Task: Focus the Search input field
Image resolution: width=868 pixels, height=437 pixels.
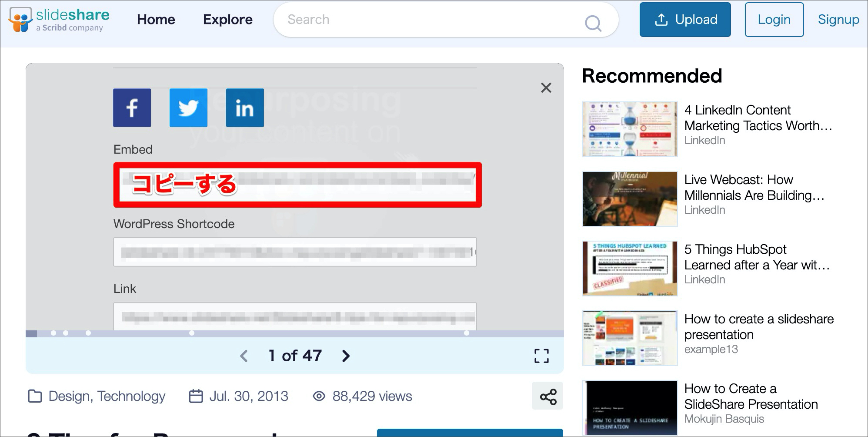Action: (431, 20)
